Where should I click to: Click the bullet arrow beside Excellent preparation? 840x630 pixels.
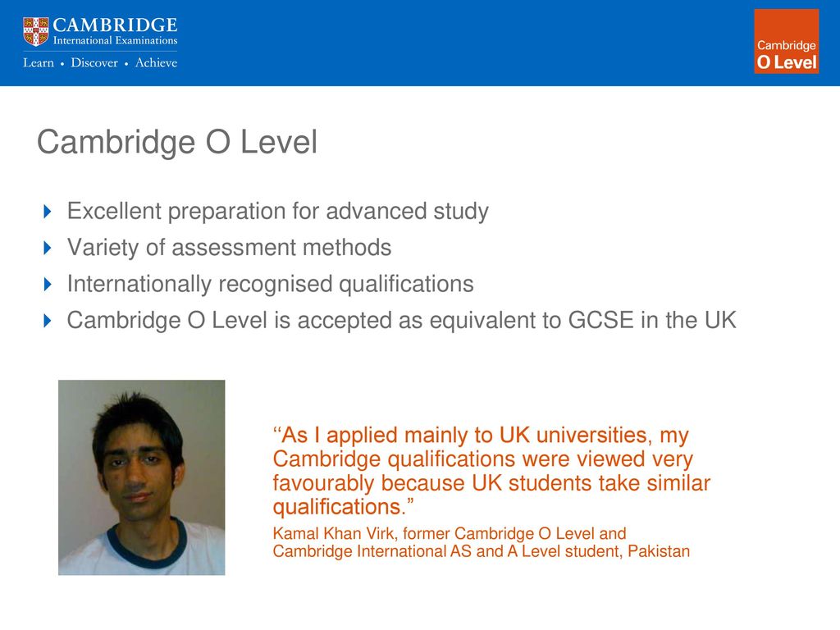(x=47, y=212)
